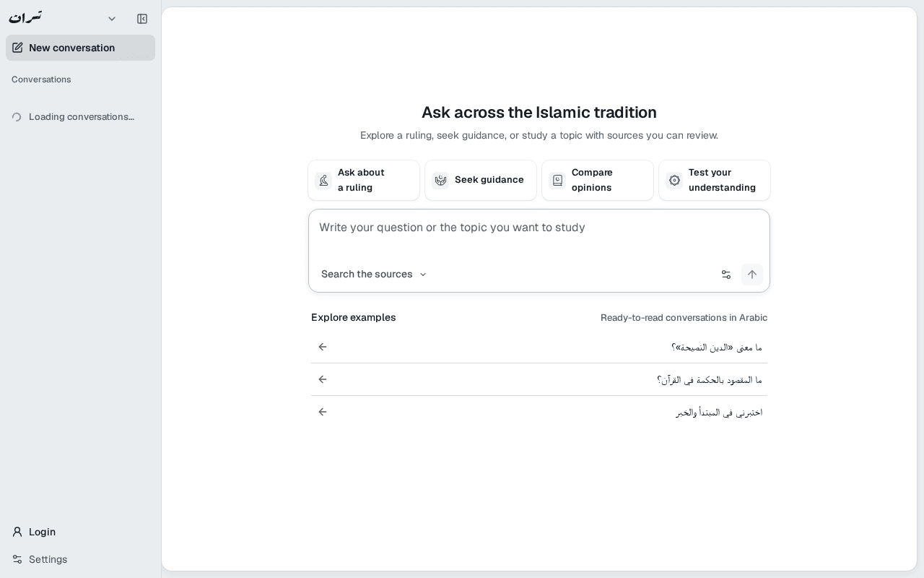Click the target icon on Test your understanding
The width and height of the screenshot is (924, 578).
click(x=674, y=181)
